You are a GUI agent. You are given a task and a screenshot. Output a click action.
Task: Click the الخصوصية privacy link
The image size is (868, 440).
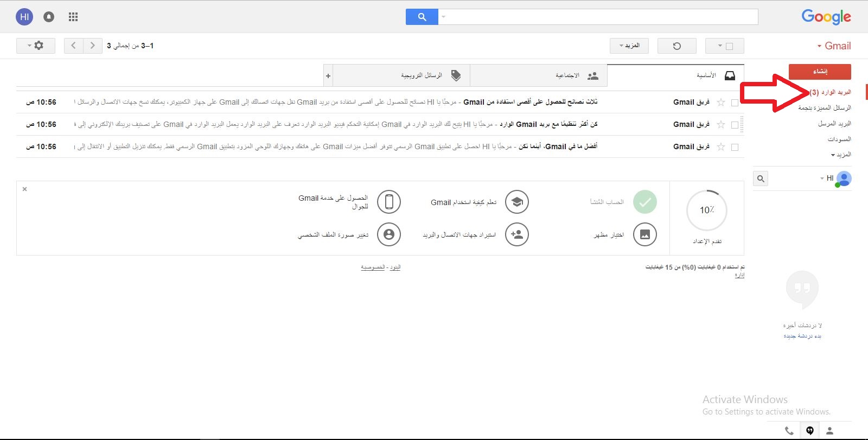pyautogui.click(x=373, y=267)
